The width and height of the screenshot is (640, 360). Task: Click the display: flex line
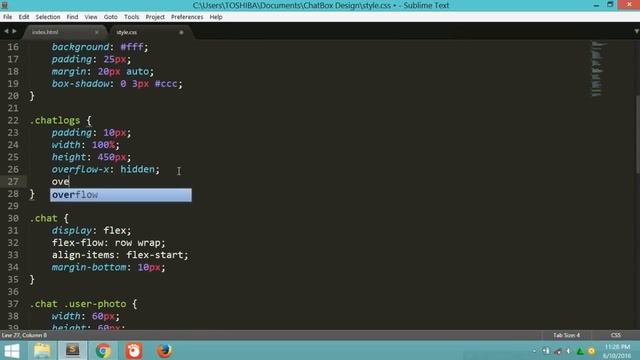(91, 231)
